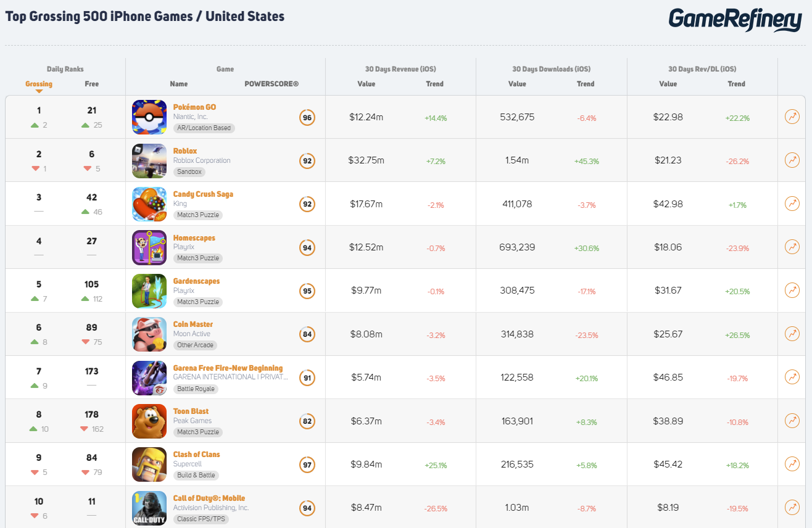
Task: Open the performance chart icon for Roblox
Action: coord(792,160)
